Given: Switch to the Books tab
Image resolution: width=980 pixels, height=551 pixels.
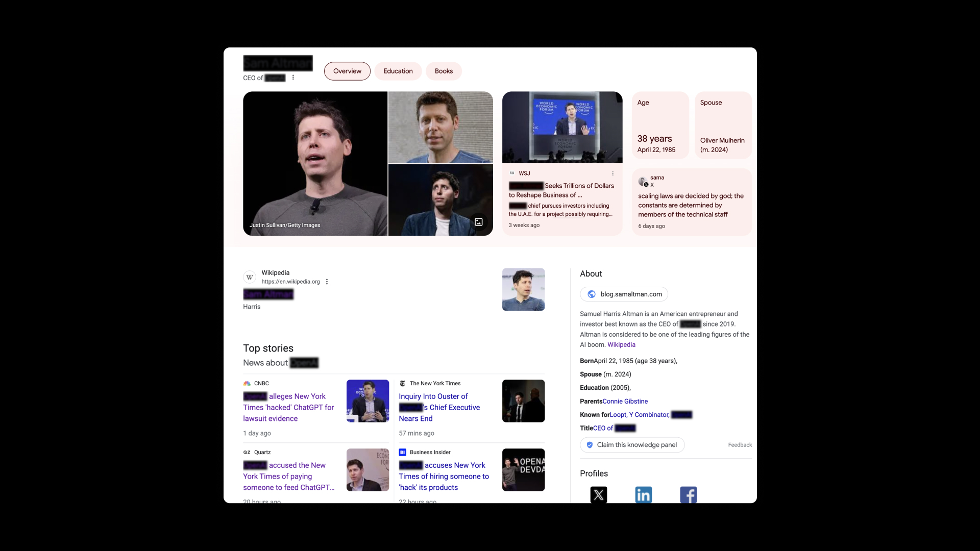Looking at the screenshot, I should (x=444, y=71).
